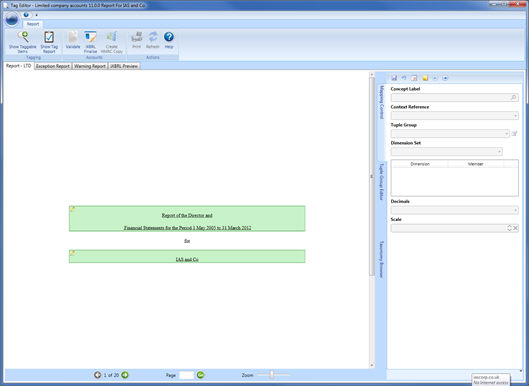Click the yellow note icon in mapping toolbar
The image size is (529, 386).
click(x=425, y=78)
